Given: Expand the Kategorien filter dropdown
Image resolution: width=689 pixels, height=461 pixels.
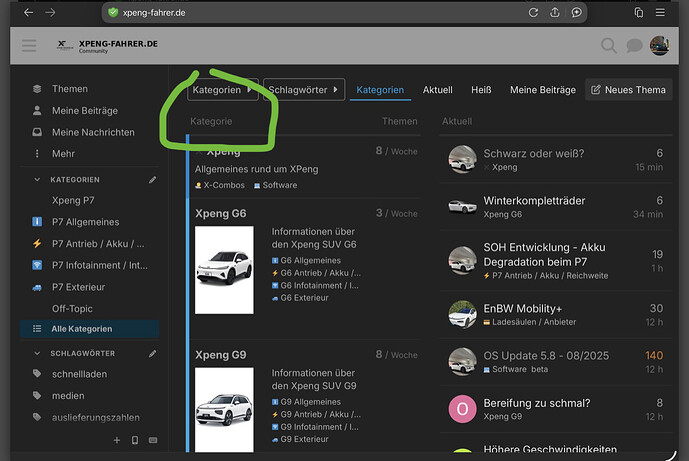Looking at the screenshot, I should pyautogui.click(x=223, y=90).
